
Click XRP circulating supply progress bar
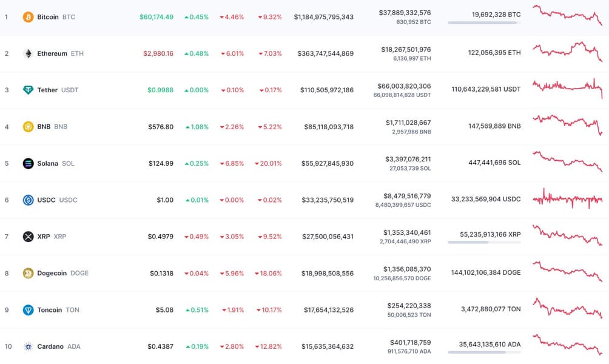[483, 242]
